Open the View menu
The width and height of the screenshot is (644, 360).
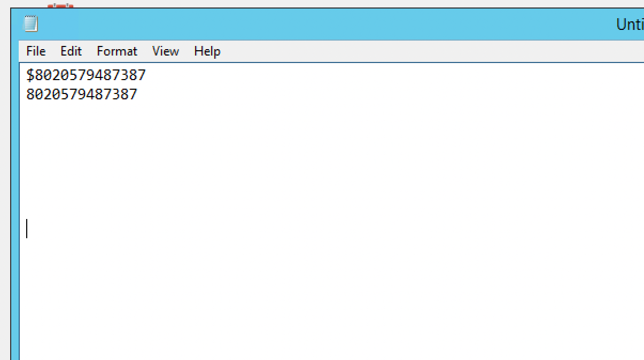pyautogui.click(x=166, y=51)
